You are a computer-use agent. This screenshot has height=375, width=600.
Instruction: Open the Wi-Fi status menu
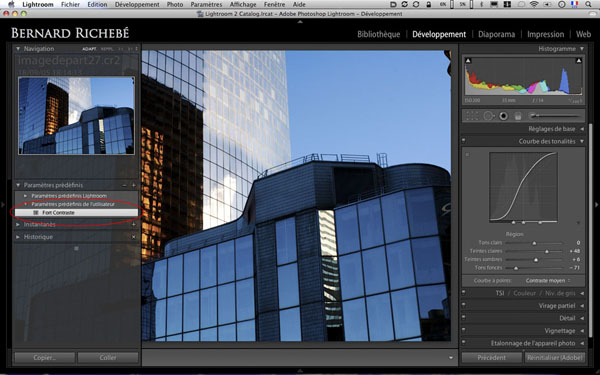[534, 4]
